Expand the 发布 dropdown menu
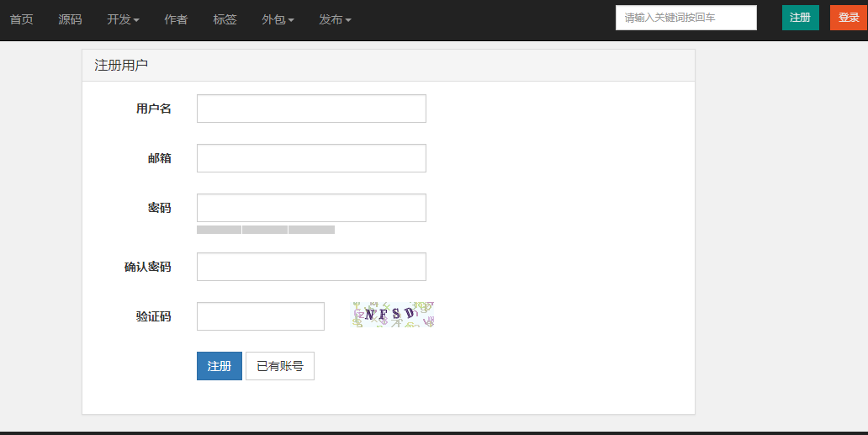The width and height of the screenshot is (868, 435). pyautogui.click(x=335, y=19)
